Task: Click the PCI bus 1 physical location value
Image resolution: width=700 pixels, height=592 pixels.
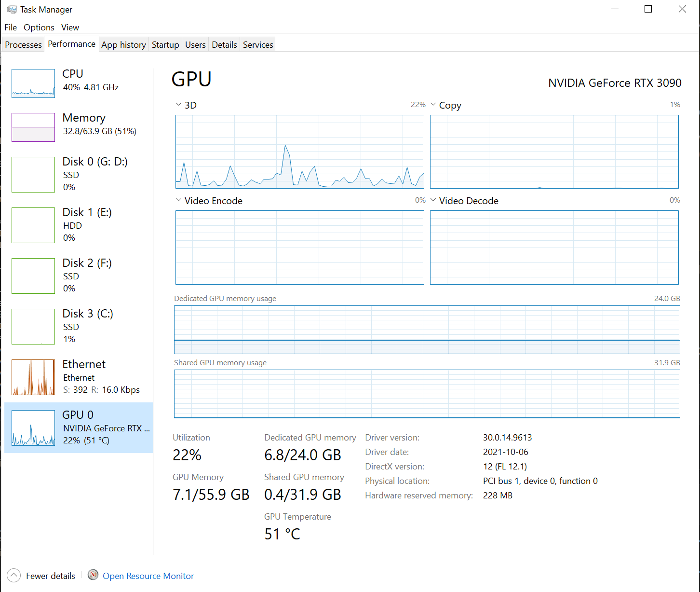Action: [x=540, y=481]
